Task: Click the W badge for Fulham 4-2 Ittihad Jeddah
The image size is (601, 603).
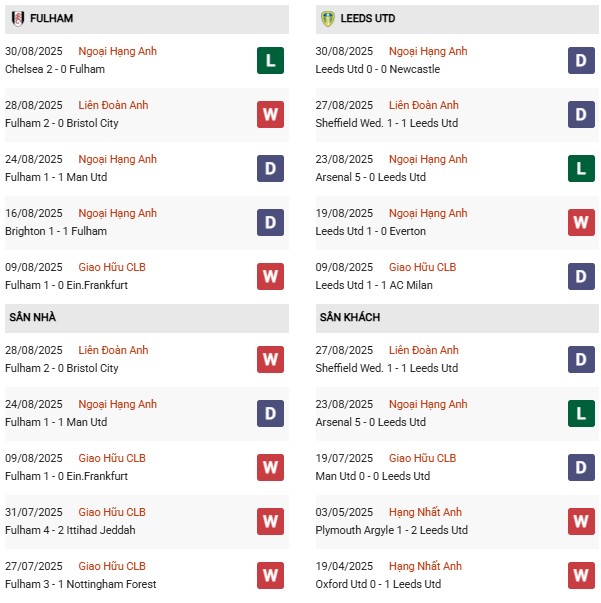Action: point(270,521)
